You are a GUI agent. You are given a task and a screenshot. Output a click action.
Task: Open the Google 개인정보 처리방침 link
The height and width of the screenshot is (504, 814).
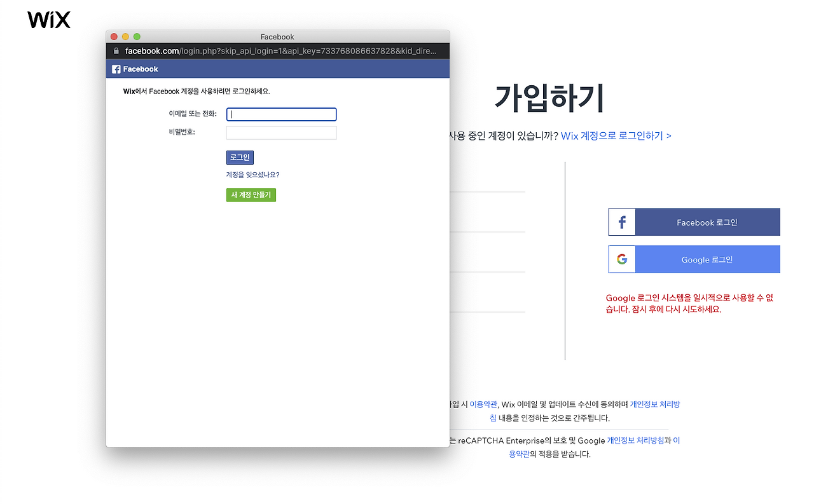635,440
